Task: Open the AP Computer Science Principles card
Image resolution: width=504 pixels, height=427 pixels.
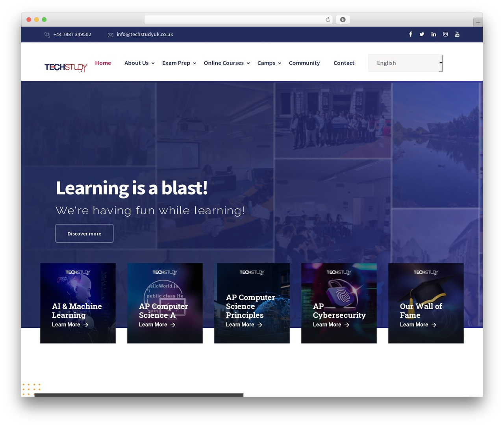Action: point(252,303)
